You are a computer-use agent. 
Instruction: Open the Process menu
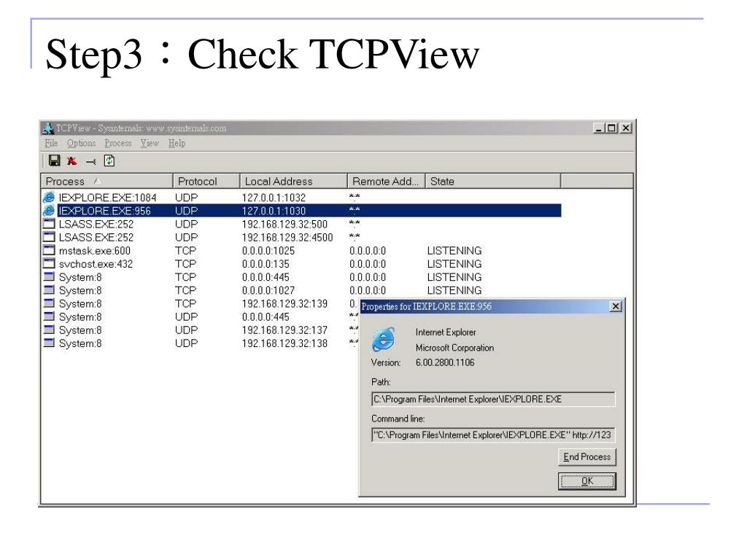click(117, 144)
